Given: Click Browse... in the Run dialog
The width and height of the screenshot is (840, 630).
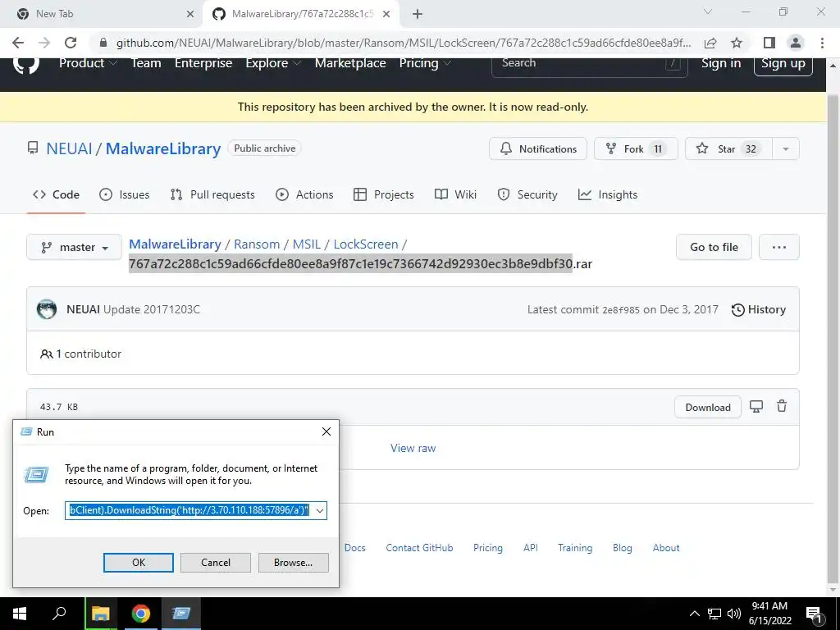Looking at the screenshot, I should (x=293, y=563).
